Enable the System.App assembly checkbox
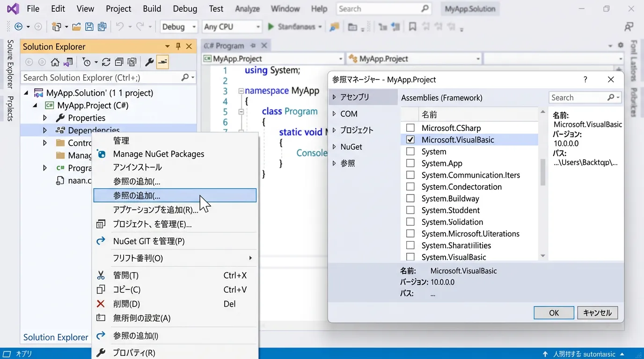The width and height of the screenshot is (644, 359). tap(410, 163)
